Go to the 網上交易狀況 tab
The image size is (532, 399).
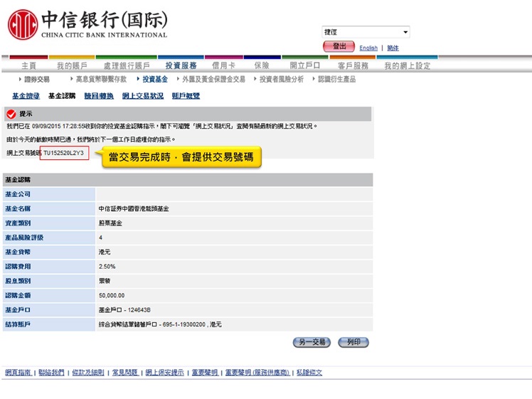click(x=143, y=96)
